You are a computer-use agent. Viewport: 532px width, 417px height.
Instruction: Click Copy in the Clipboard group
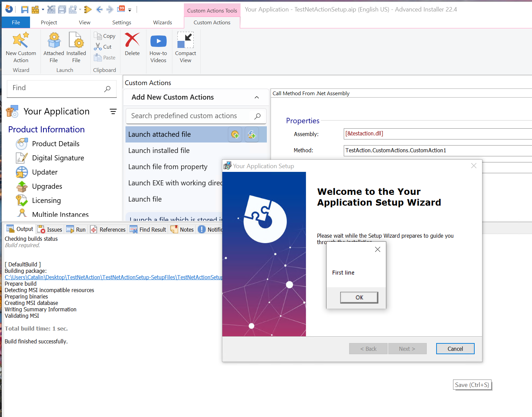(105, 36)
